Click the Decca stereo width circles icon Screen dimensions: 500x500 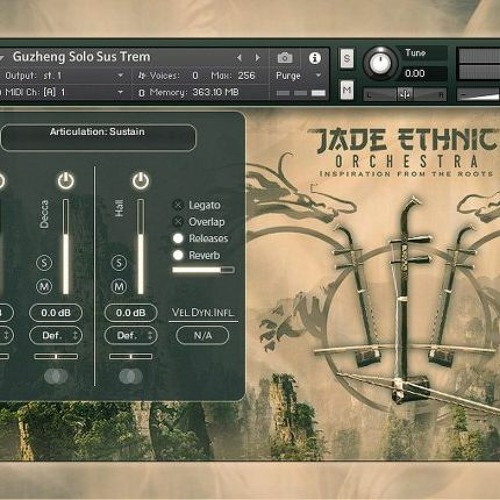[56, 376]
